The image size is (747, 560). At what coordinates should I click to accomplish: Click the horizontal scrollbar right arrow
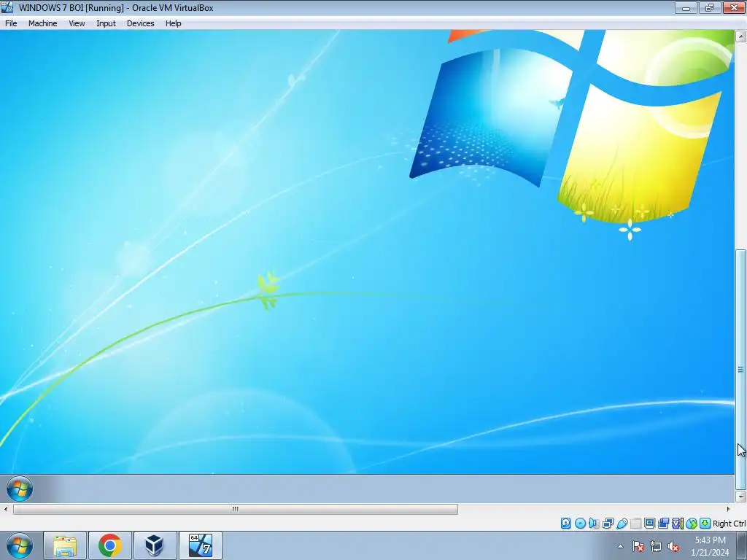click(728, 509)
